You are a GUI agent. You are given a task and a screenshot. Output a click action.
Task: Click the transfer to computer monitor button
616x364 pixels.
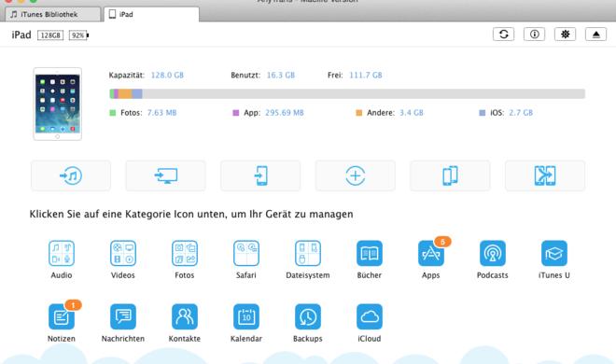(166, 175)
